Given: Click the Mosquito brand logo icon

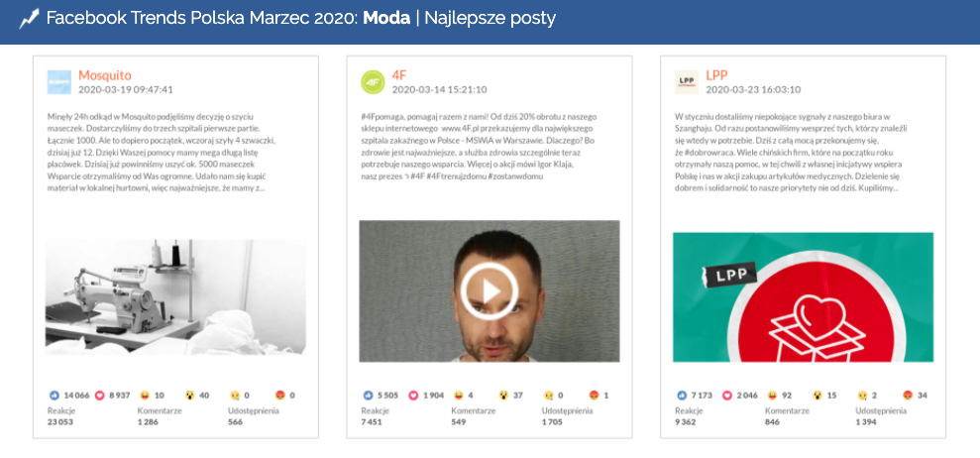Looking at the screenshot, I should pyautogui.click(x=59, y=81).
